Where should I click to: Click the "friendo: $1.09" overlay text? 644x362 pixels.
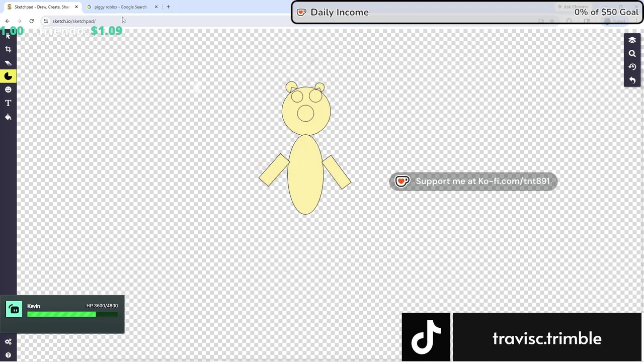[x=80, y=31]
